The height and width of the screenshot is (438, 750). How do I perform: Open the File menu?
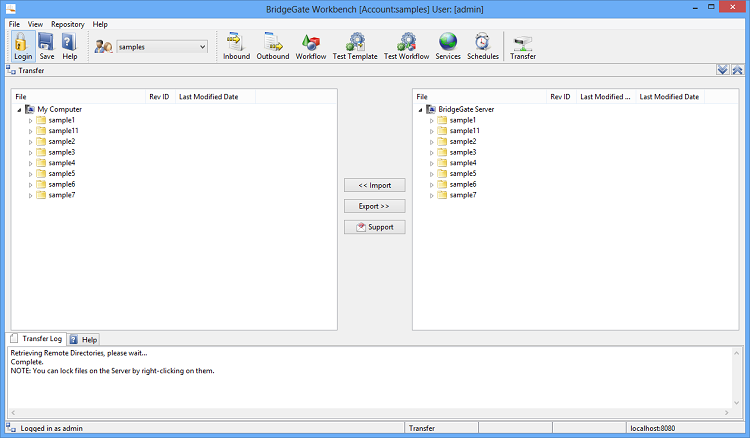pos(14,24)
